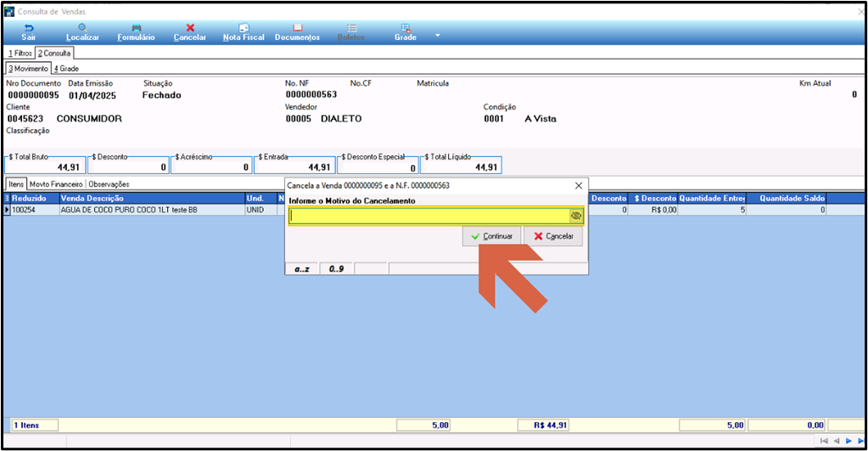Select the 2 Consulta tab

click(54, 54)
